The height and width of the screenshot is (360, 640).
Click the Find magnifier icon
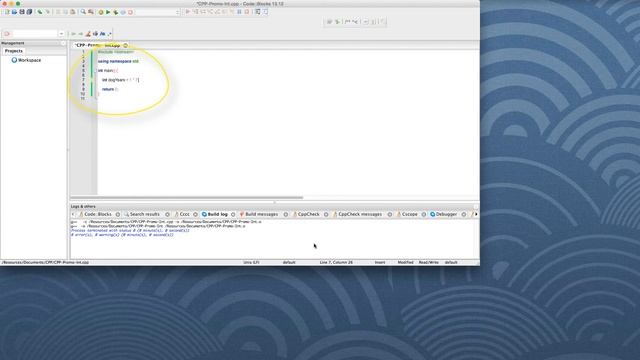(x=83, y=12)
